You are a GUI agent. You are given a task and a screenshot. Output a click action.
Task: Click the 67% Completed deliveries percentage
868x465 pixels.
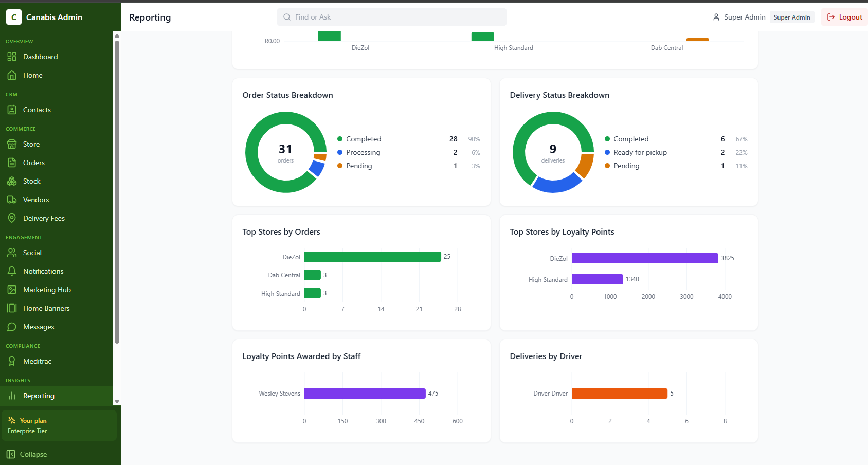click(742, 139)
